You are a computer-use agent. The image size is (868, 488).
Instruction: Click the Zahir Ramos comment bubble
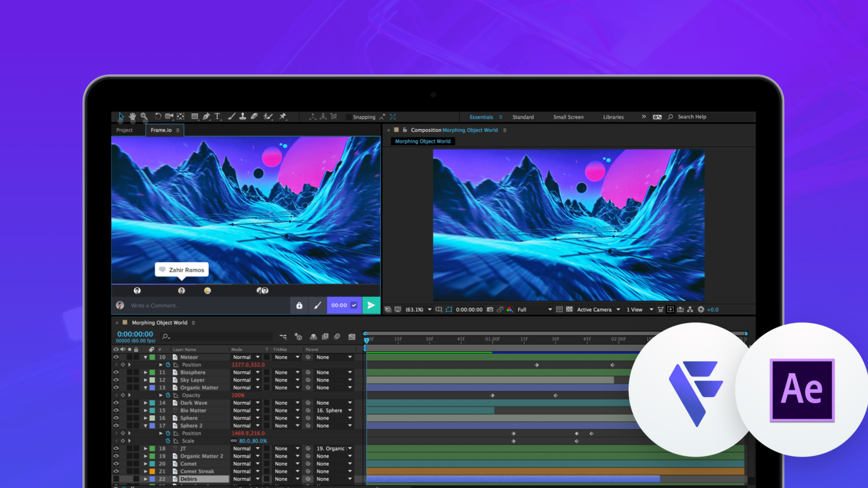(182, 269)
